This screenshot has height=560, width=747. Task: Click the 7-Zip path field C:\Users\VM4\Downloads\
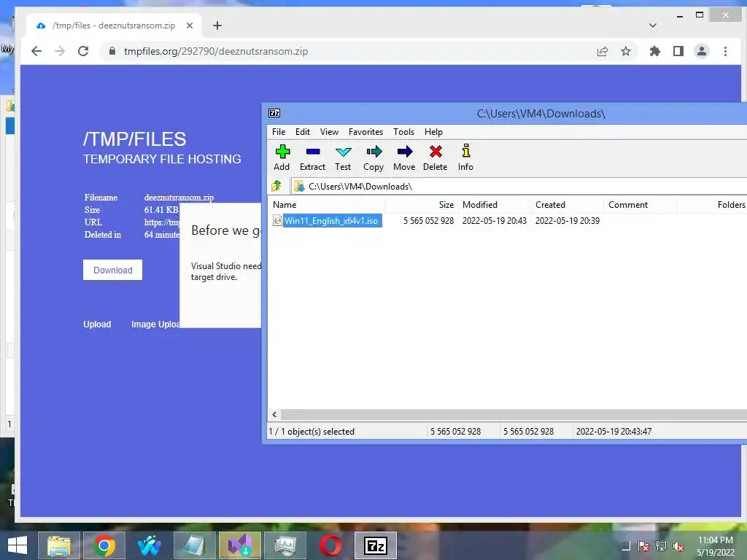pos(519,186)
